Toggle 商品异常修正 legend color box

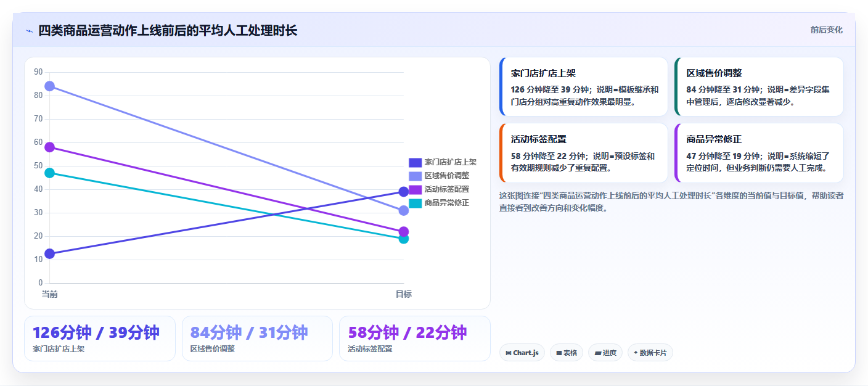pos(415,203)
